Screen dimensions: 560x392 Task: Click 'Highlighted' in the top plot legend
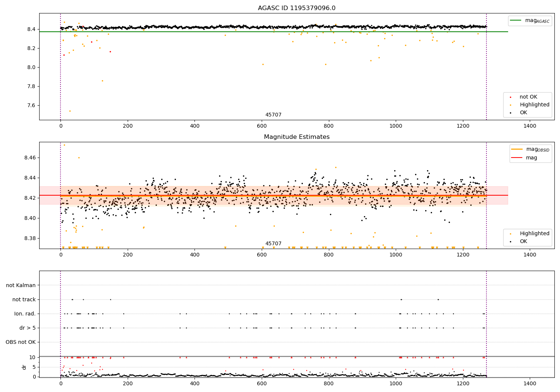[x=535, y=105]
